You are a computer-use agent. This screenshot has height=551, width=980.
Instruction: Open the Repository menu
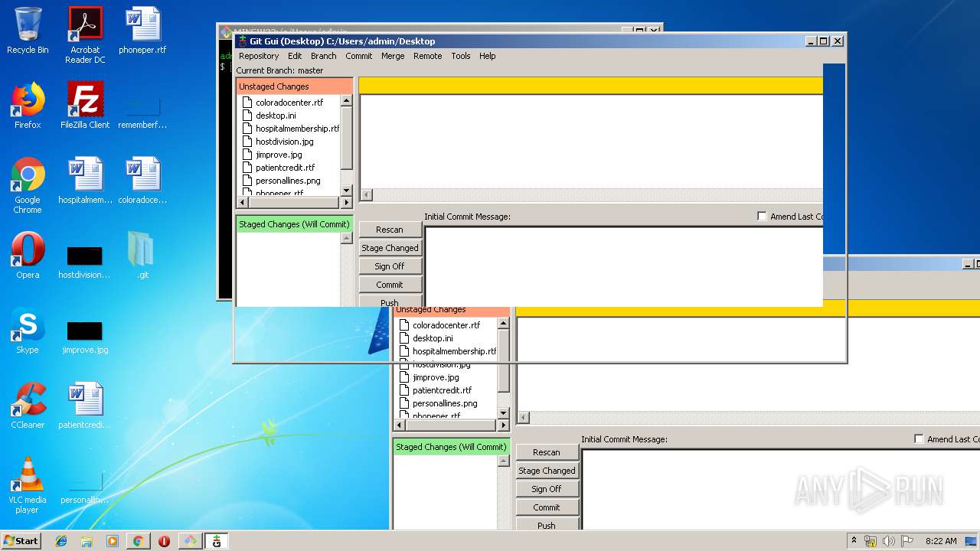click(x=259, y=56)
